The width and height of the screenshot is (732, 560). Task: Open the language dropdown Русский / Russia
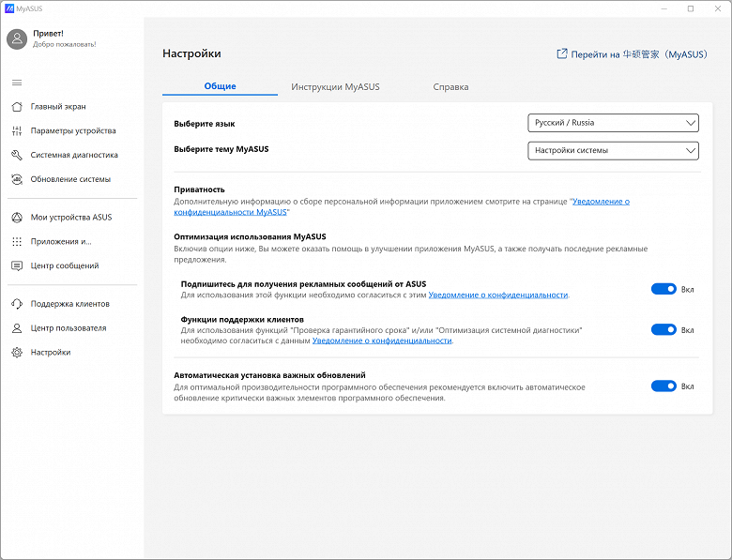(x=613, y=123)
